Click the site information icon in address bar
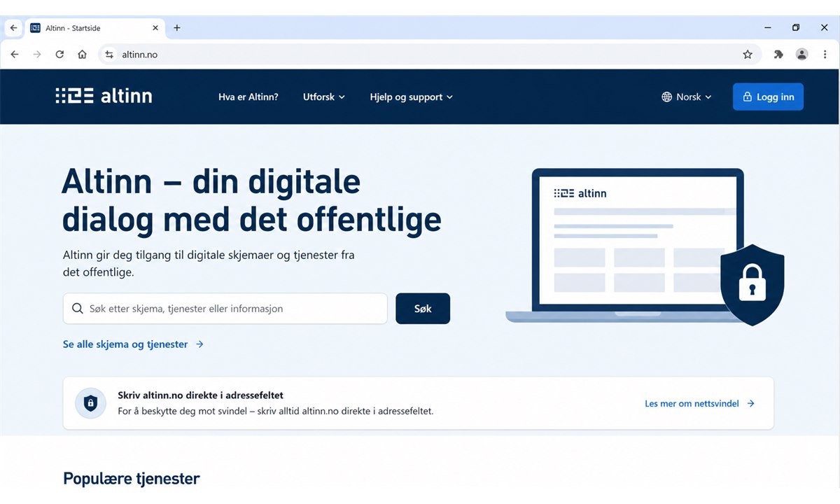Image resolution: width=840 pixels, height=504 pixels. point(108,55)
